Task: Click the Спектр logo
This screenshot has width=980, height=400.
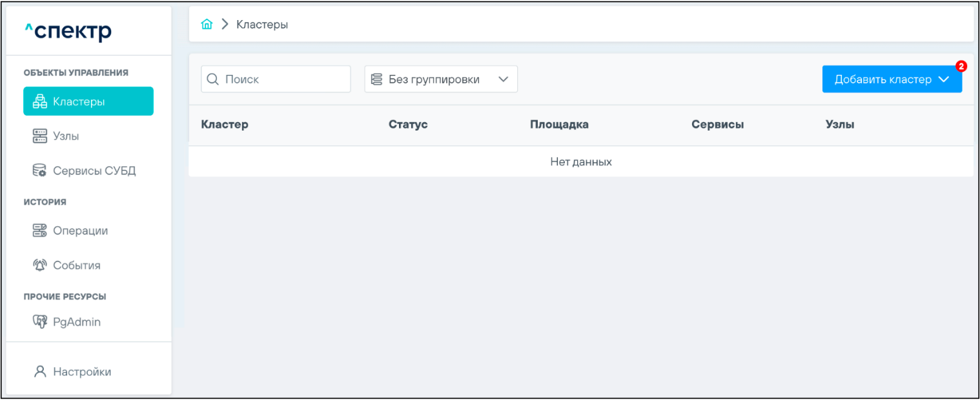Action: tap(68, 31)
